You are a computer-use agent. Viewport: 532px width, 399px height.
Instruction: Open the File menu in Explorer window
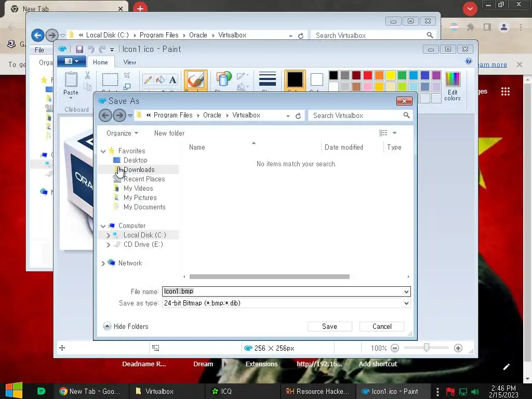coord(39,50)
